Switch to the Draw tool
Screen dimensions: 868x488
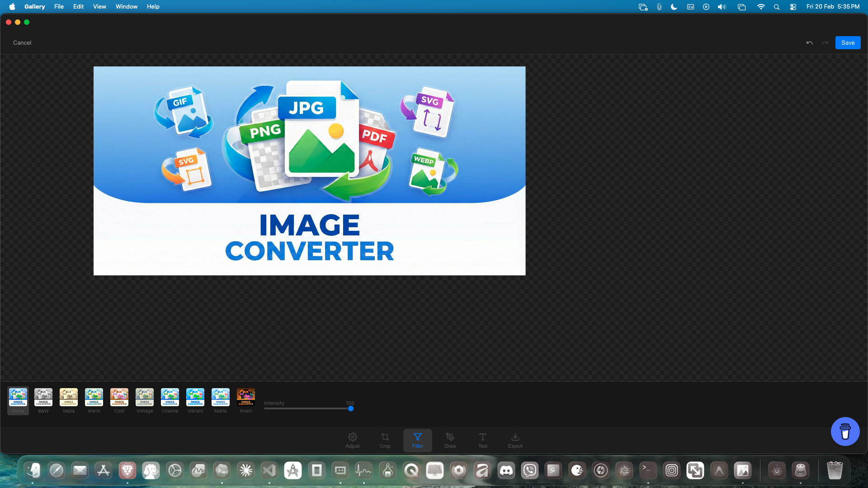point(450,440)
